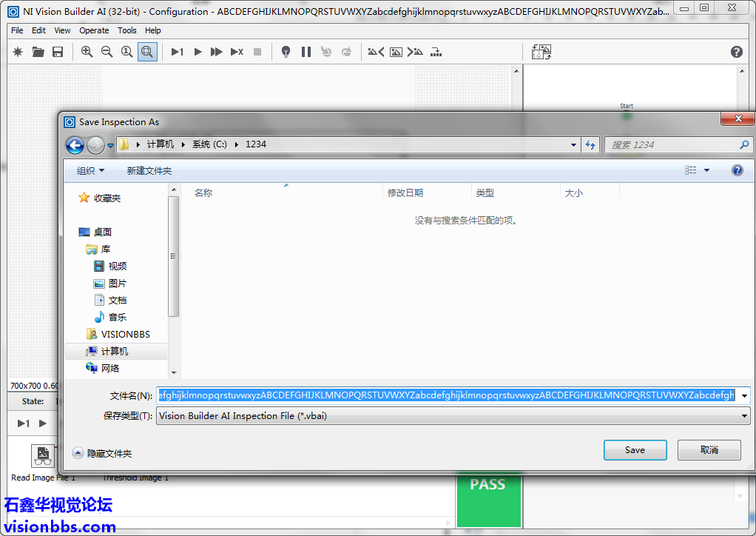Save inspection using the floppy disk icon
The height and width of the screenshot is (536, 756).
(x=58, y=52)
